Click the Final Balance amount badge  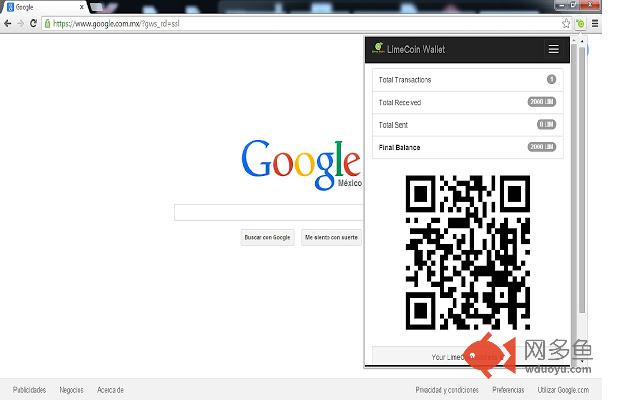point(542,147)
